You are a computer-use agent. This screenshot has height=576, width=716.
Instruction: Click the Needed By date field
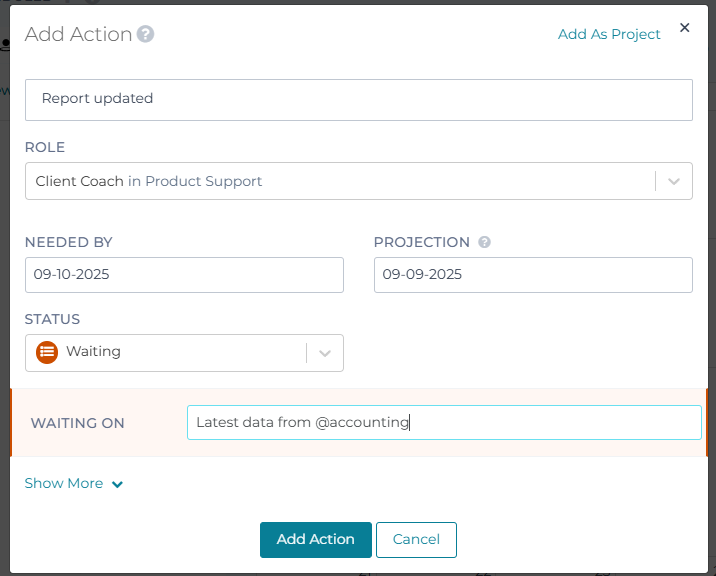[184, 274]
